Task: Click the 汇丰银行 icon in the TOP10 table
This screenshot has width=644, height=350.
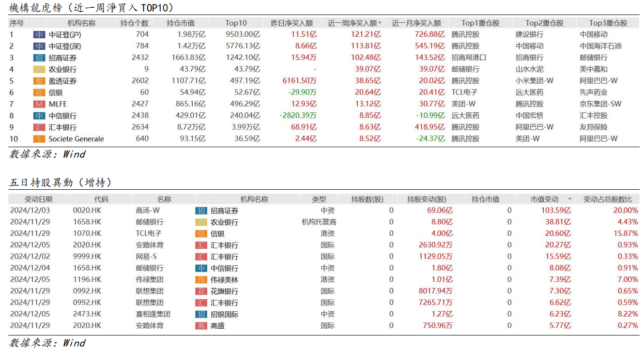Action: 39,127
